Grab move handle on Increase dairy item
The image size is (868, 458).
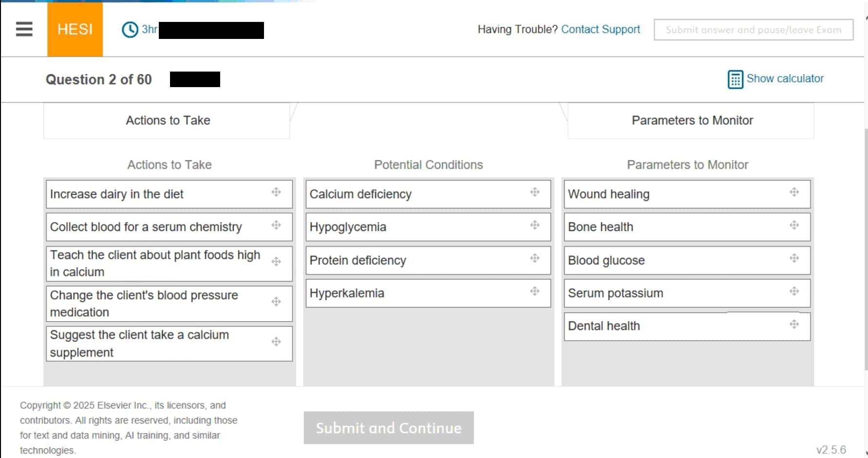[x=276, y=192]
